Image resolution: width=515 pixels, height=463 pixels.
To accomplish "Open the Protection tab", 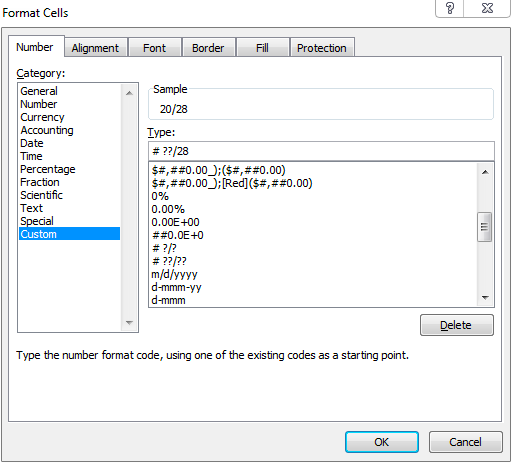I will [x=322, y=48].
